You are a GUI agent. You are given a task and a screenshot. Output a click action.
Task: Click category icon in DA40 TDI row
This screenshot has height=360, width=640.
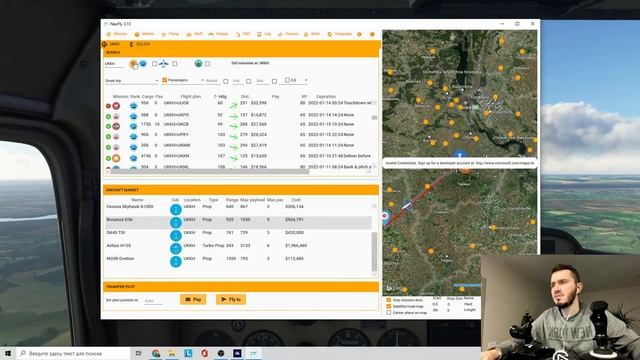(176, 236)
